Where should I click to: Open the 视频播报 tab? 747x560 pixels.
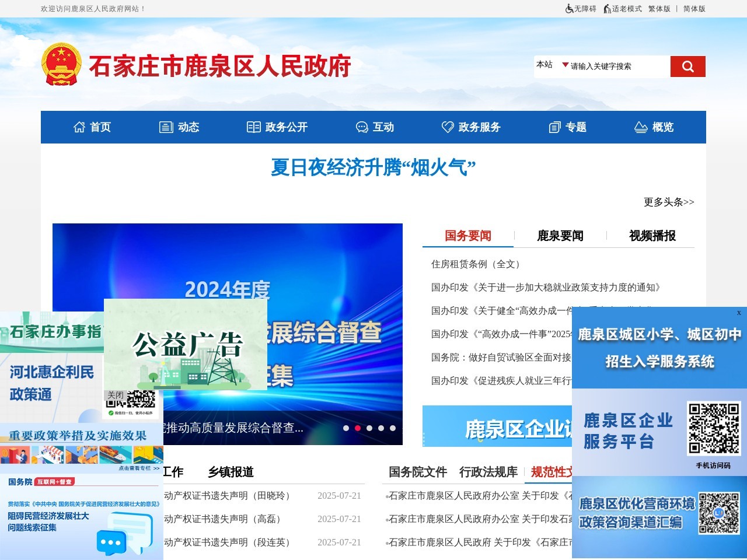click(x=652, y=236)
